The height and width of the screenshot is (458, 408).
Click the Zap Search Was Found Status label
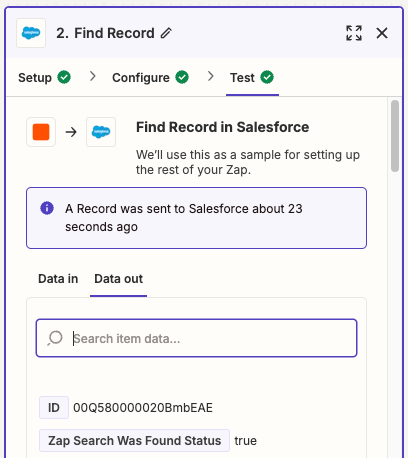pos(134,440)
